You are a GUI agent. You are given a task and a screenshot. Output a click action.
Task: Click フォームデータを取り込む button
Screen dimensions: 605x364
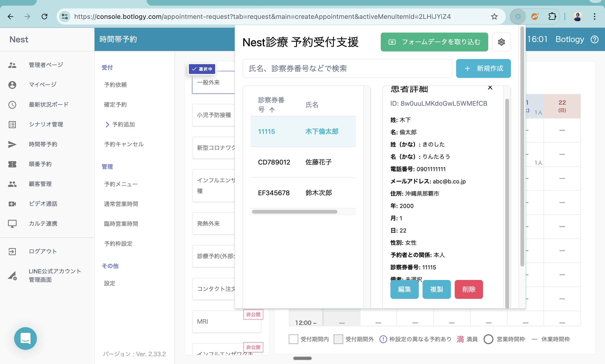[x=434, y=42]
